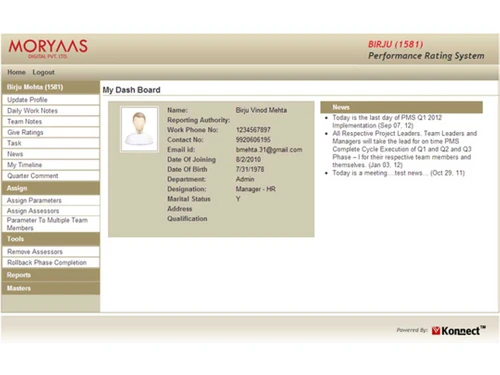Click the birth date 7/31/1978
The width and height of the screenshot is (500, 375).
[x=250, y=169]
